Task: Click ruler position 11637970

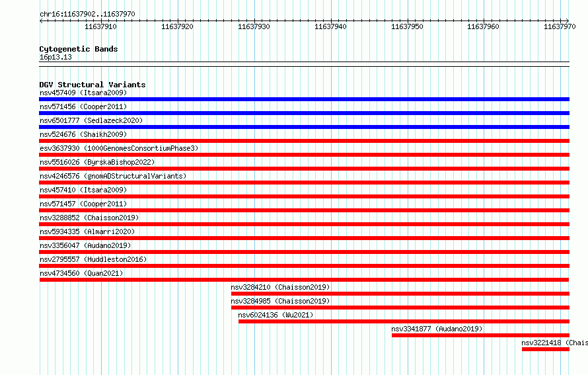Action: tap(560, 26)
